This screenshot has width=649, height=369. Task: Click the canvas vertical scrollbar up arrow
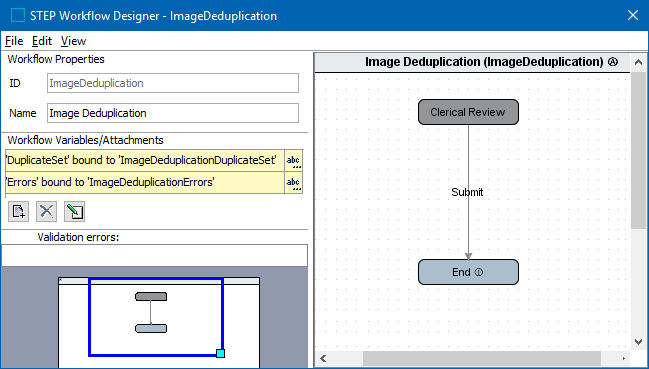tap(638, 62)
